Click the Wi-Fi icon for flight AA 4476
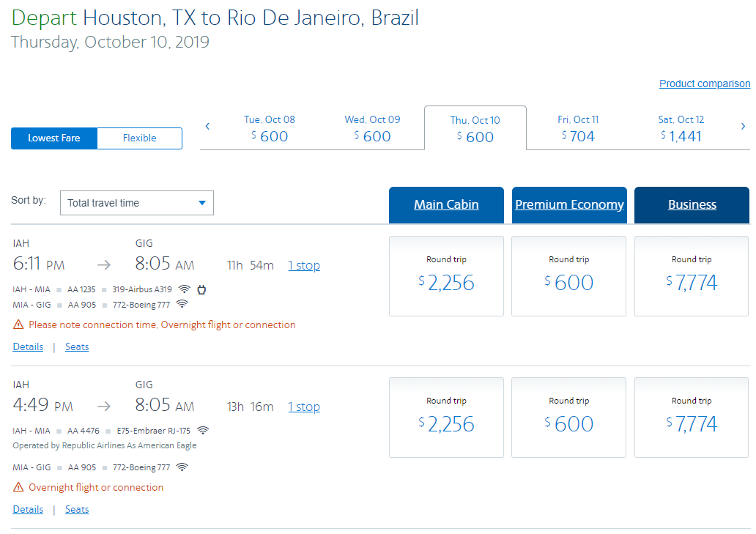 coord(203,430)
